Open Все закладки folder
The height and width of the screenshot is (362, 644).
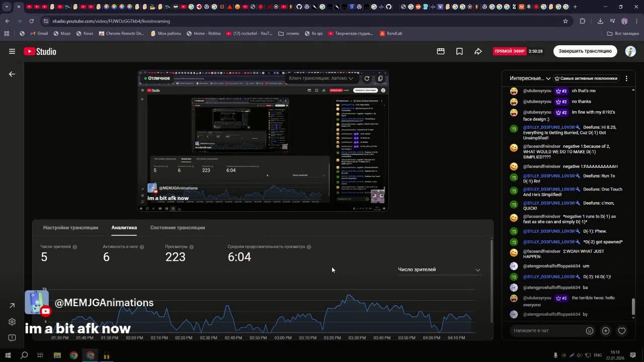[x=623, y=34]
